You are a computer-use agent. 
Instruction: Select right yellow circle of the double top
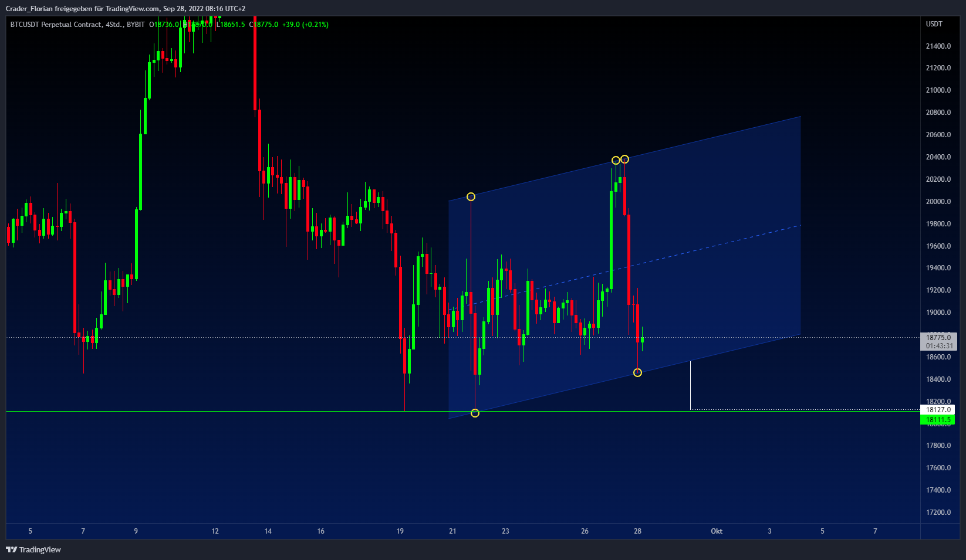tap(624, 159)
